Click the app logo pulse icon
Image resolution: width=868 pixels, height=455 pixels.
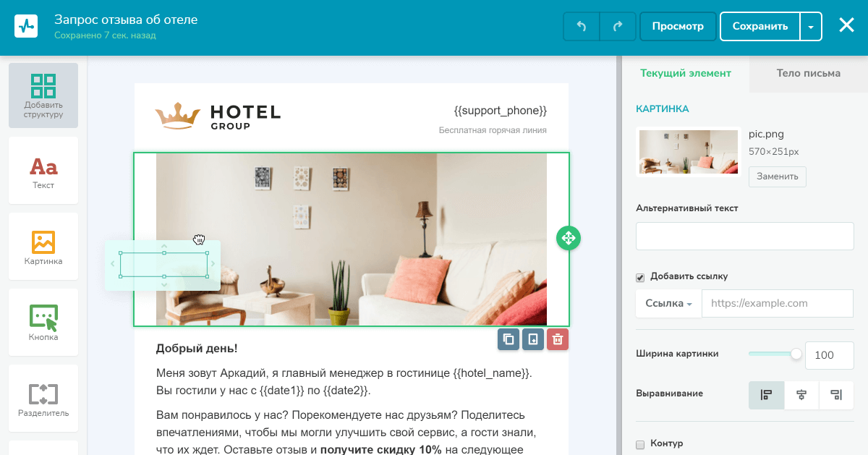click(26, 26)
